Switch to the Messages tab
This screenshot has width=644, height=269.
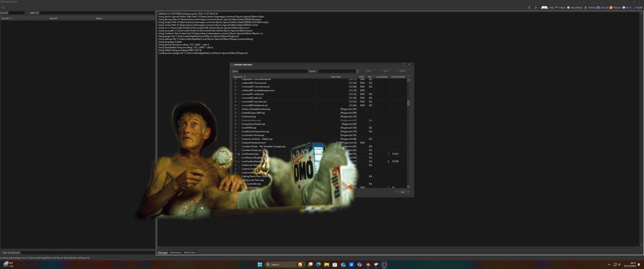163,253
